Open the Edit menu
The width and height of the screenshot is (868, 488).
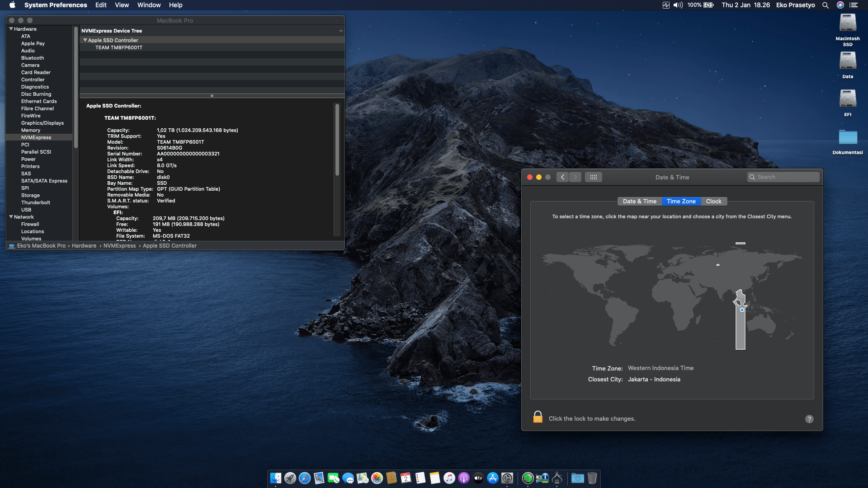101,5
